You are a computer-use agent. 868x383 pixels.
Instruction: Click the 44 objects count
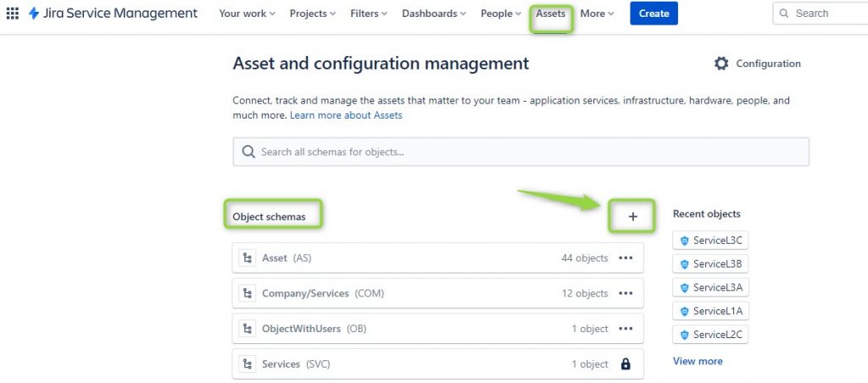pos(585,258)
